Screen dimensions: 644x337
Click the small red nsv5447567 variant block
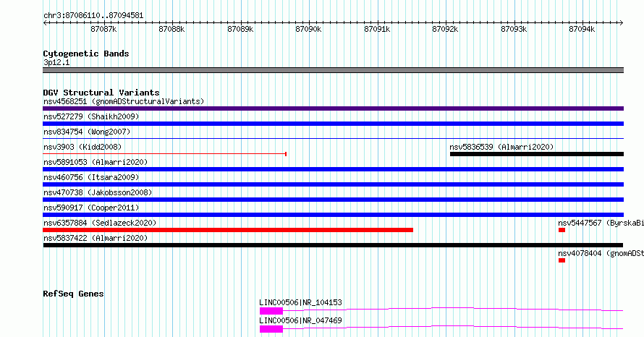pyautogui.click(x=562, y=230)
